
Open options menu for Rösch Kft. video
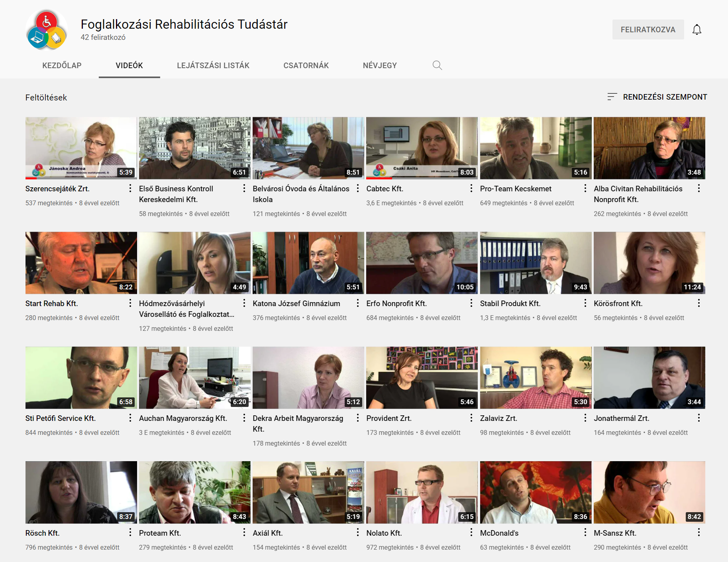click(x=130, y=533)
